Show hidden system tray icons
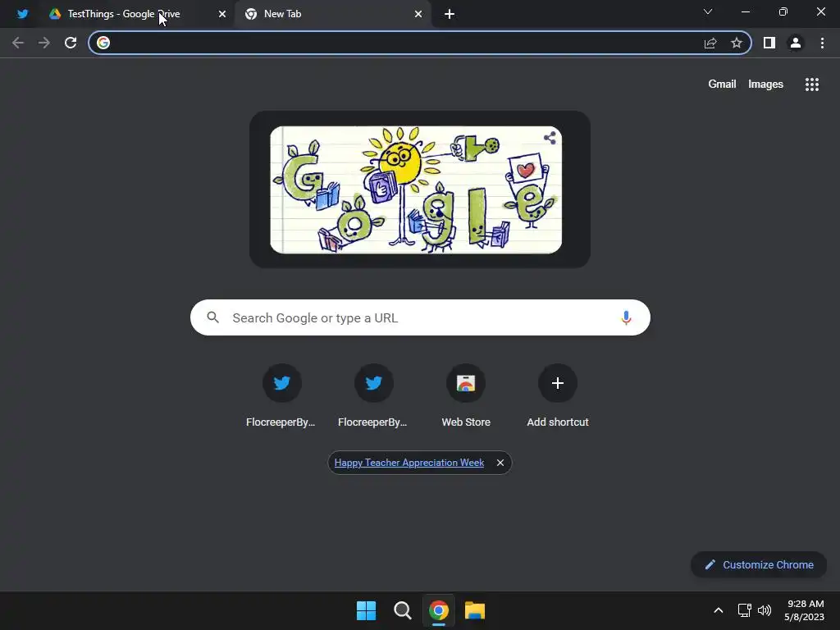Viewport: 840px width, 630px height. click(x=719, y=610)
